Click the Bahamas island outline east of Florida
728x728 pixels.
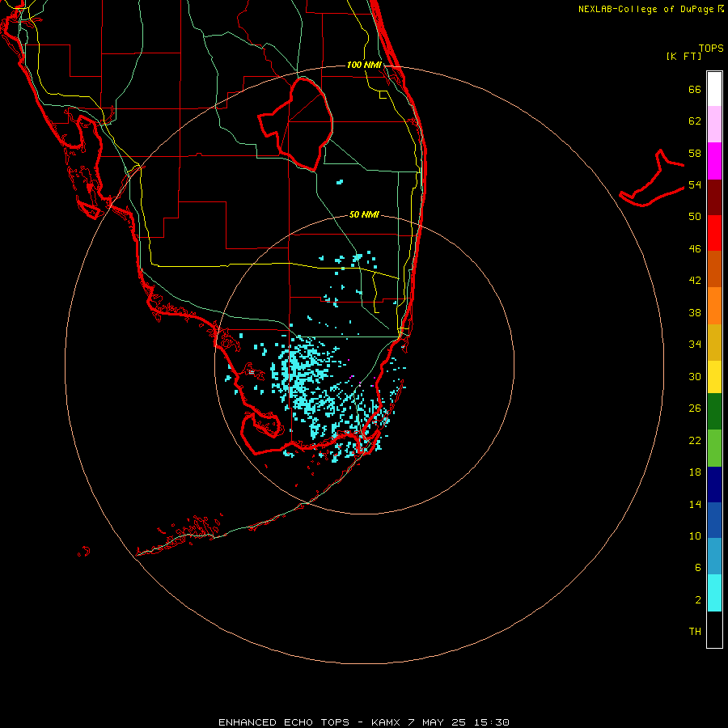(x=651, y=178)
